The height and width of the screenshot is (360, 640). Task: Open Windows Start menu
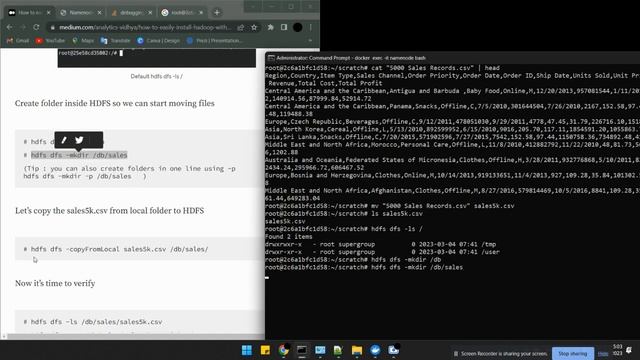[247, 350]
